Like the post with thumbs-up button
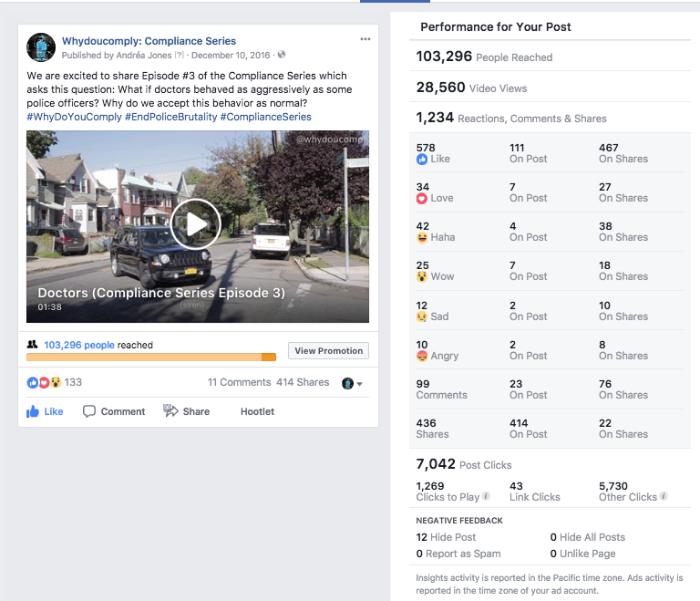 click(45, 411)
